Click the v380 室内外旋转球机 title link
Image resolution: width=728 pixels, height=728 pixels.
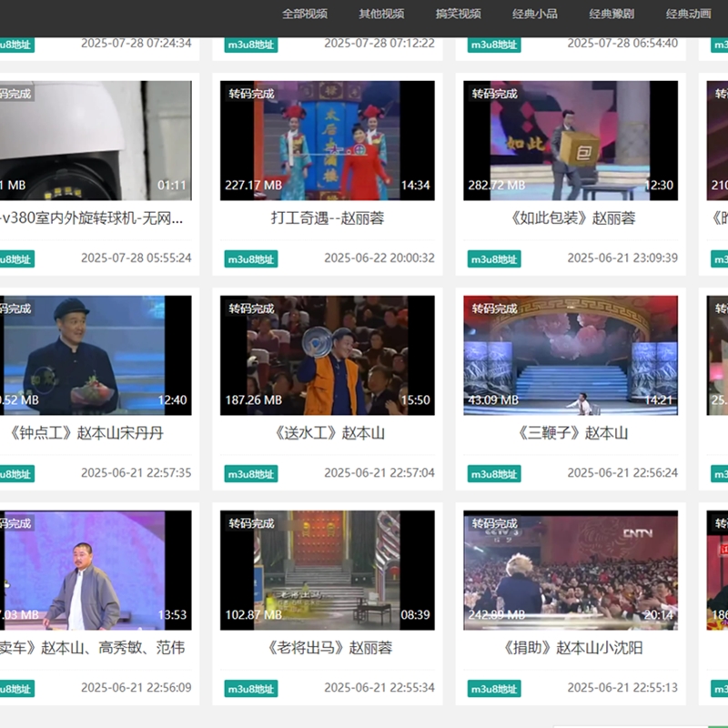pos(92,218)
